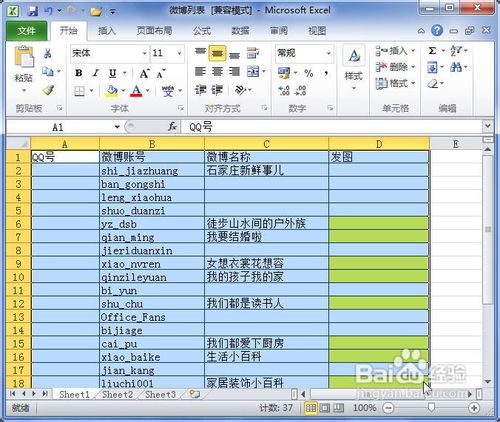Toggle Bold formatting

(x=79, y=73)
